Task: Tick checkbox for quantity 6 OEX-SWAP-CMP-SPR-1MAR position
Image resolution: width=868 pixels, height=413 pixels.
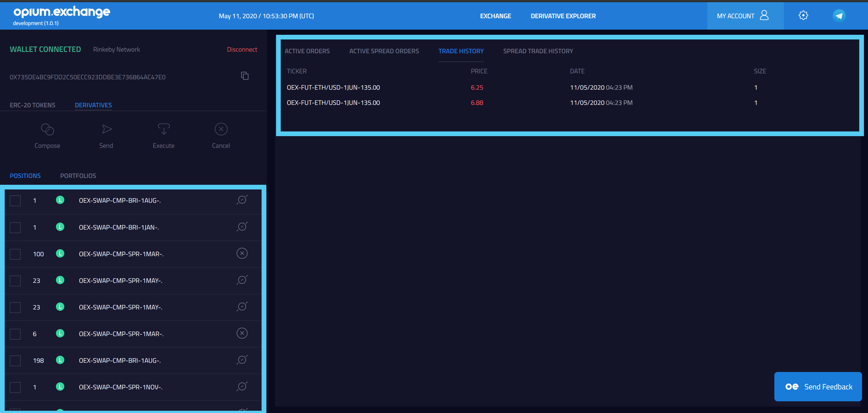Action: pyautogui.click(x=15, y=334)
